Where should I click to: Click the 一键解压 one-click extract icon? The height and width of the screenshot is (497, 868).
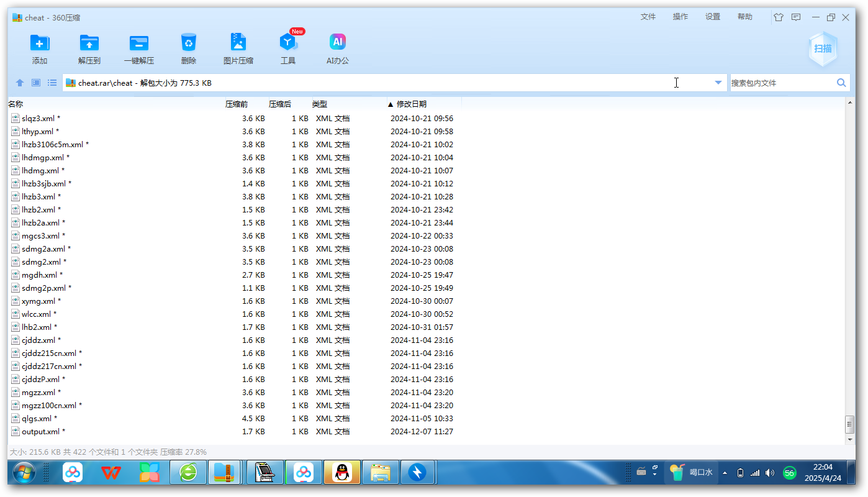(x=139, y=43)
